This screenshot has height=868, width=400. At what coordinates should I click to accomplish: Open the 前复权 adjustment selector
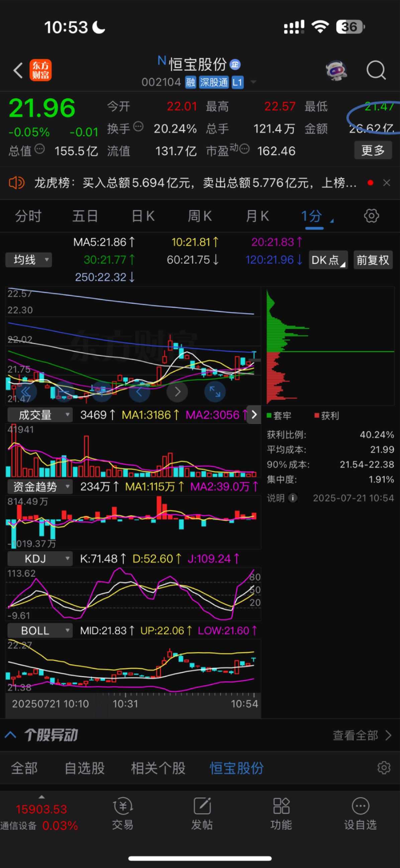coord(373,260)
